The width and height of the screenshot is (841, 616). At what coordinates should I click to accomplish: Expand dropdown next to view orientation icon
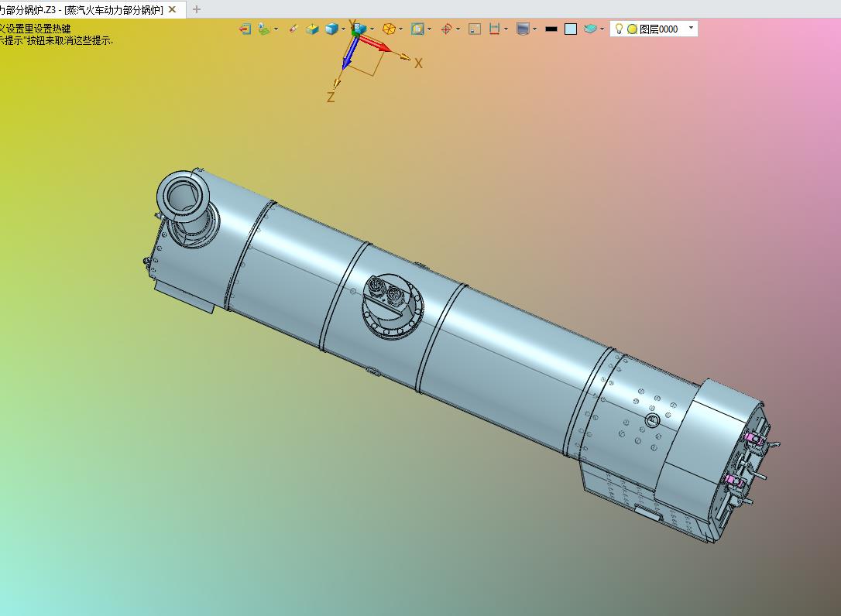372,29
